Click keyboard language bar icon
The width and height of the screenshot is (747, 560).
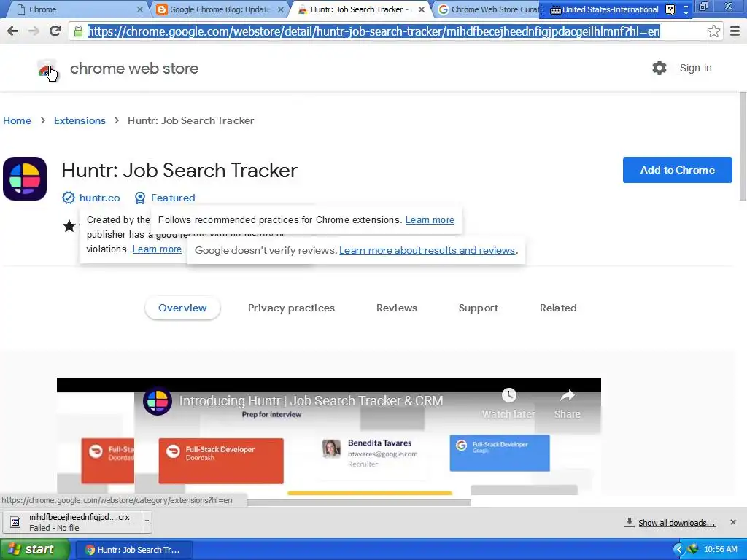[x=555, y=10]
